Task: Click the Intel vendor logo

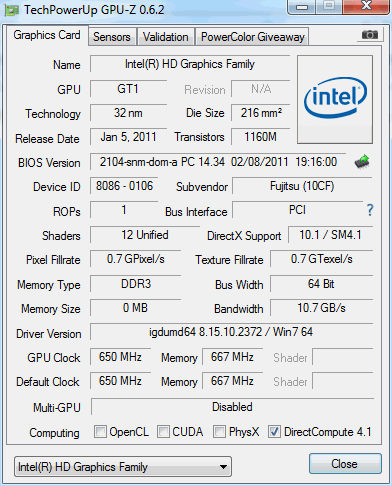Action: [335, 100]
